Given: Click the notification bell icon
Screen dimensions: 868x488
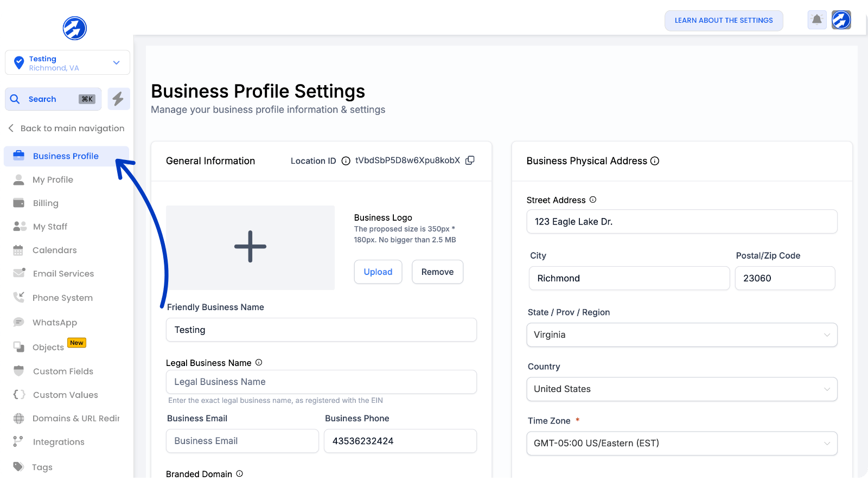Looking at the screenshot, I should (x=816, y=20).
